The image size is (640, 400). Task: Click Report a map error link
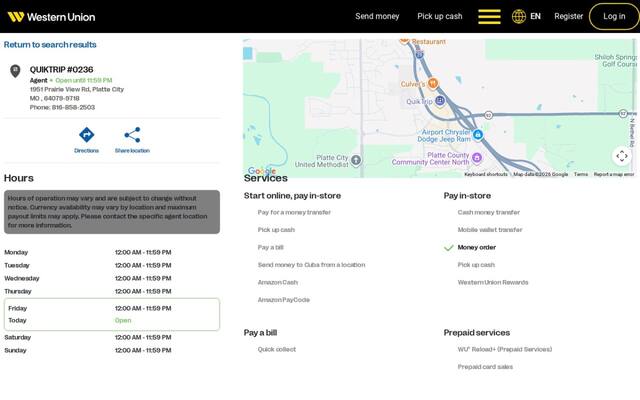pyautogui.click(x=614, y=174)
